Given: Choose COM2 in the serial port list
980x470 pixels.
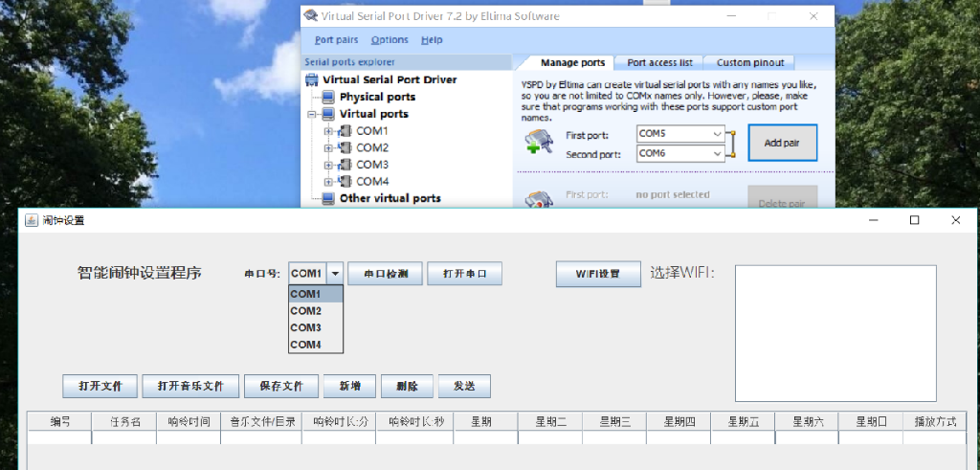Looking at the screenshot, I should (x=316, y=311).
